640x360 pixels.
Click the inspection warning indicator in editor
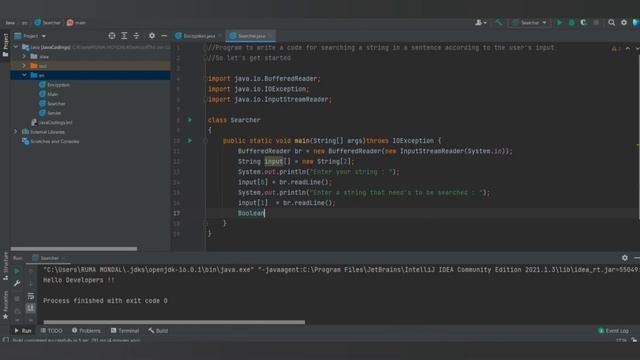(x=615, y=49)
